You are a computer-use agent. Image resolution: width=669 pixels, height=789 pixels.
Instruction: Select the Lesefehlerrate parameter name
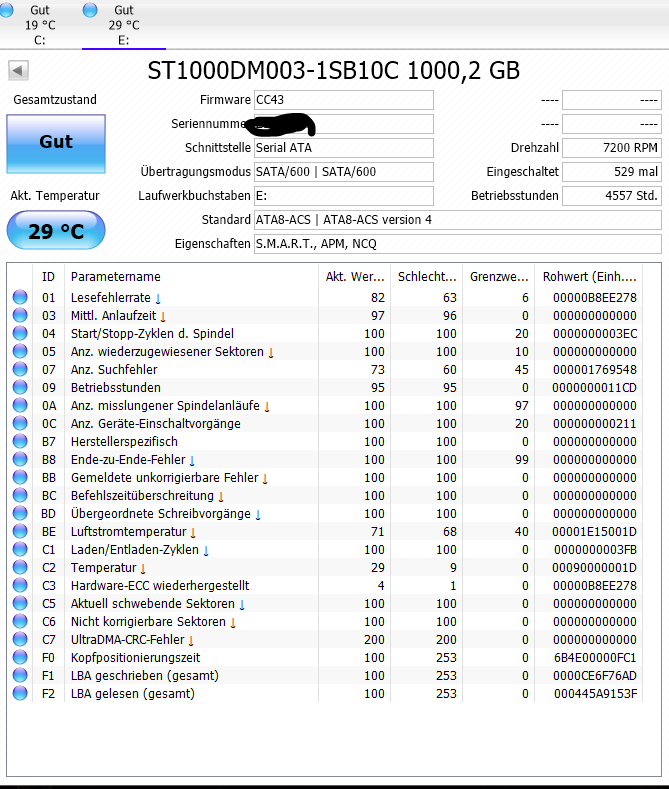(x=115, y=297)
